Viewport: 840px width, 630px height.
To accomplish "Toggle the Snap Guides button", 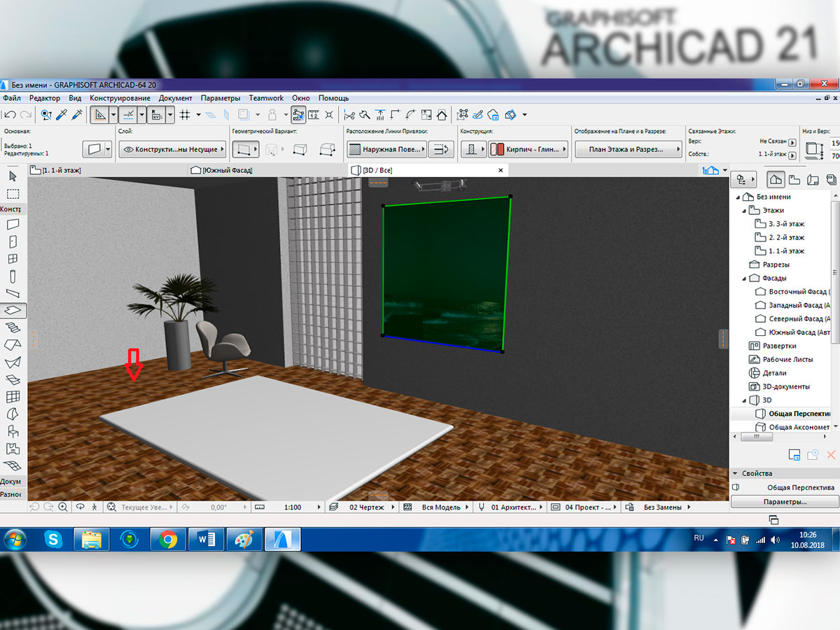I will pos(127,114).
